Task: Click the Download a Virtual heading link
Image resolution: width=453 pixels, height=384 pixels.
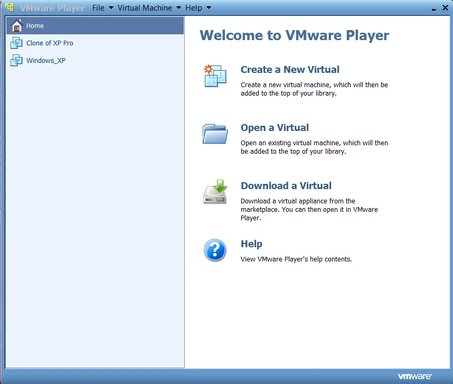Action: click(286, 186)
